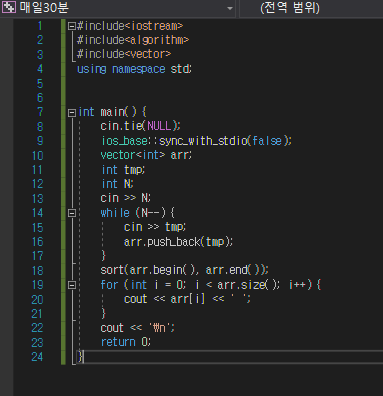The height and width of the screenshot is (396, 383).
Task: Click on 'int tmp;' declaration
Action: point(123,170)
